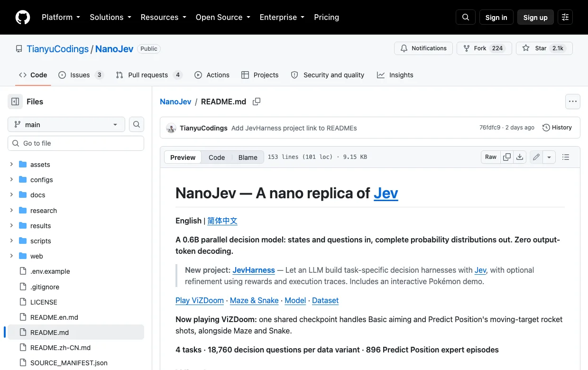The height and width of the screenshot is (370, 588).
Task: Collapse the file tree side panel icon
Action: [15, 102]
